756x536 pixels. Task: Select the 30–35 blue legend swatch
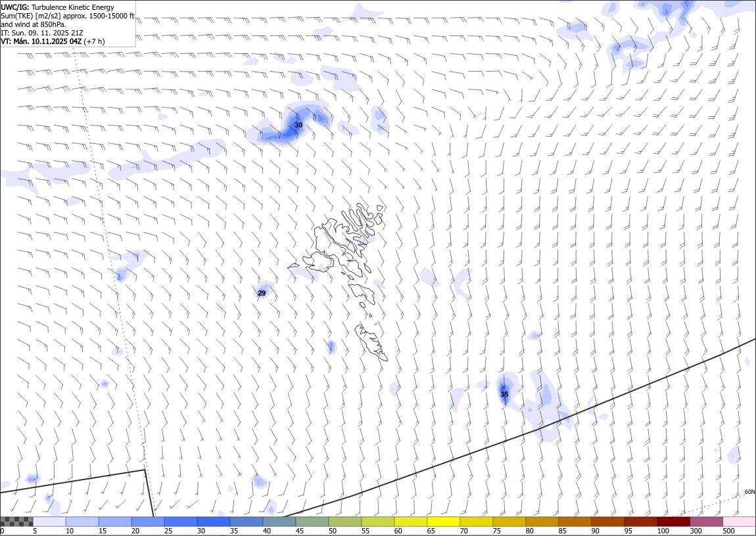click(x=214, y=522)
